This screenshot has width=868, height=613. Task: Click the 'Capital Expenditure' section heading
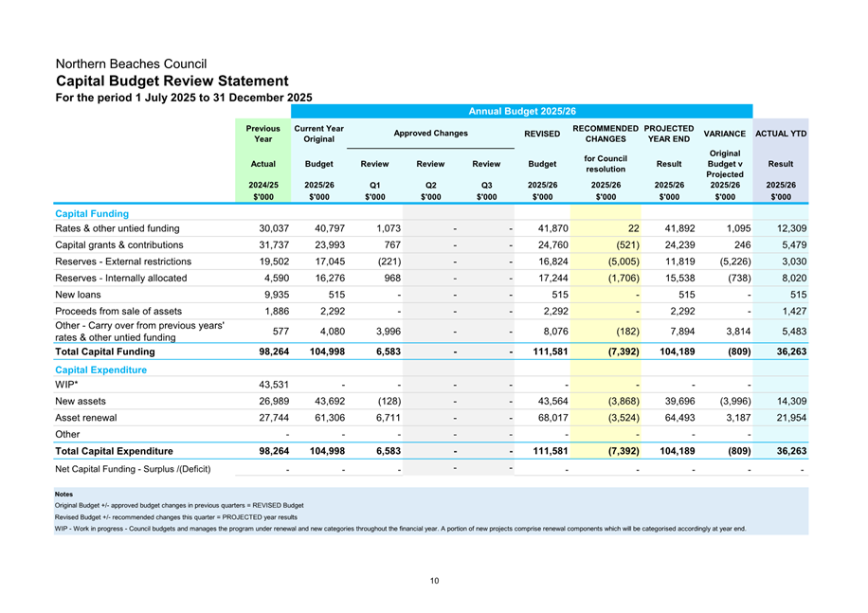103,369
